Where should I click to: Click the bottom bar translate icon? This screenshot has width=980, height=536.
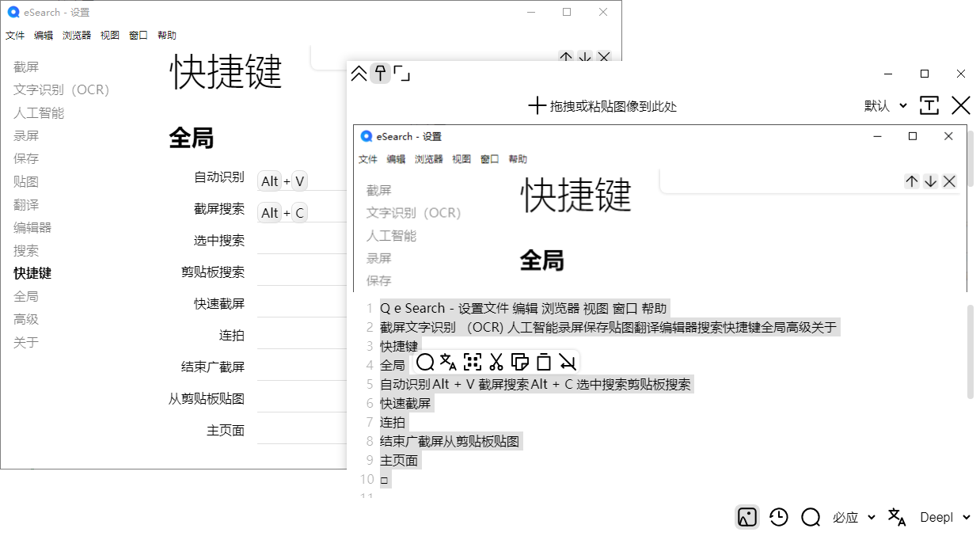897,517
